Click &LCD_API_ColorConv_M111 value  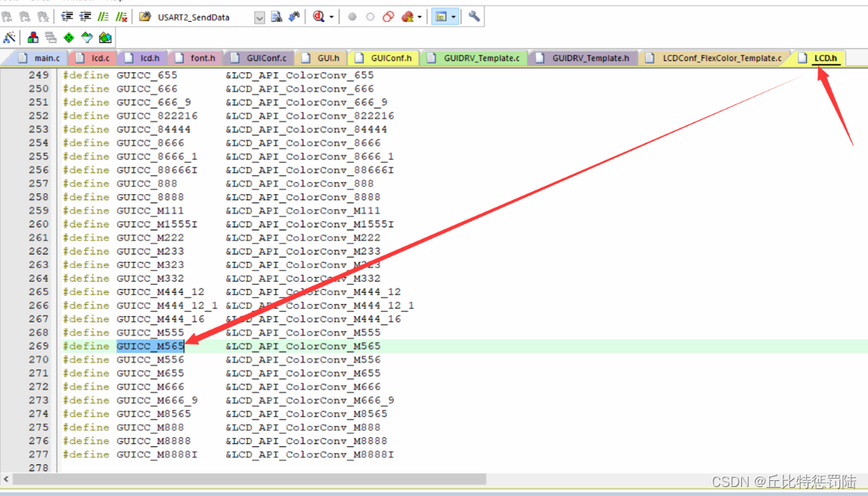303,211
